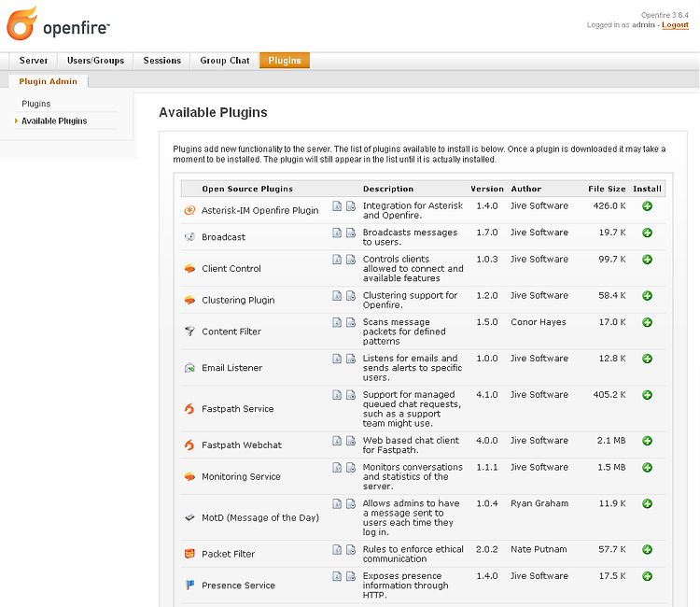Install the Monitoring Service plugin
The width and height of the screenshot is (700, 607).
click(x=647, y=468)
